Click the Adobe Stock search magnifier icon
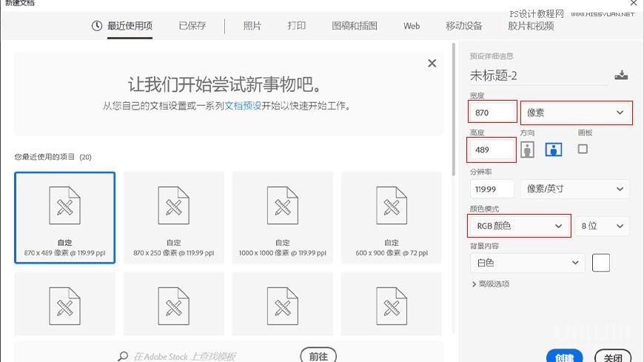Viewport: 644px width, 362px height. [x=123, y=356]
